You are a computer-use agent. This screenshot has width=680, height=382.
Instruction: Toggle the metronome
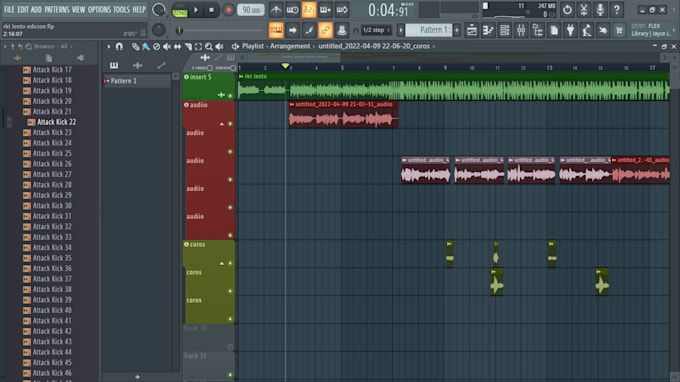pos(276,10)
